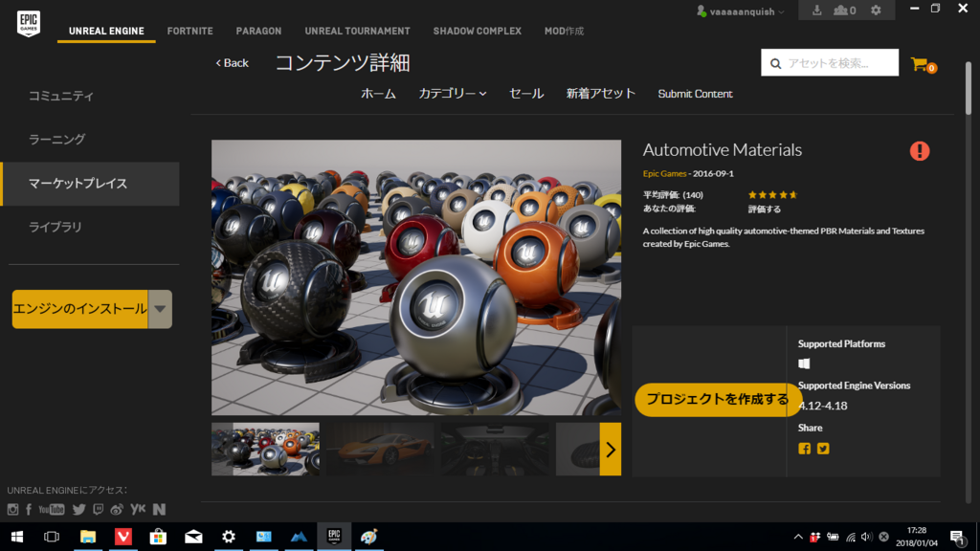Open Submit Content page
Screen dimensions: 980x551
point(695,94)
